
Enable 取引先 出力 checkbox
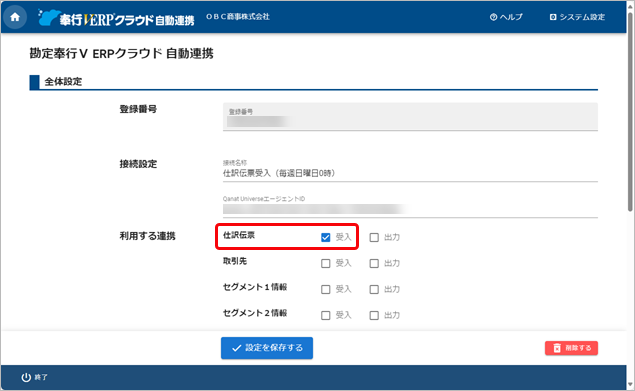374,263
